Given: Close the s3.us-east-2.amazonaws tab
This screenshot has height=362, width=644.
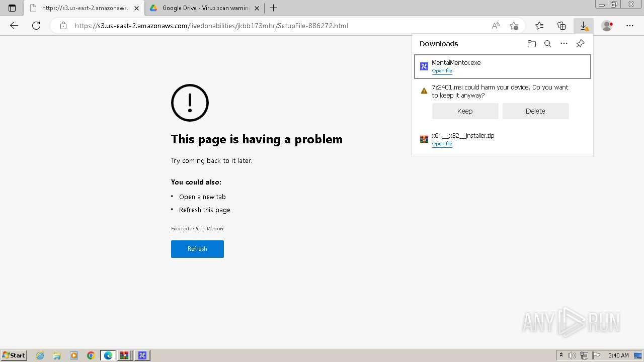Looking at the screenshot, I should (x=136, y=8).
